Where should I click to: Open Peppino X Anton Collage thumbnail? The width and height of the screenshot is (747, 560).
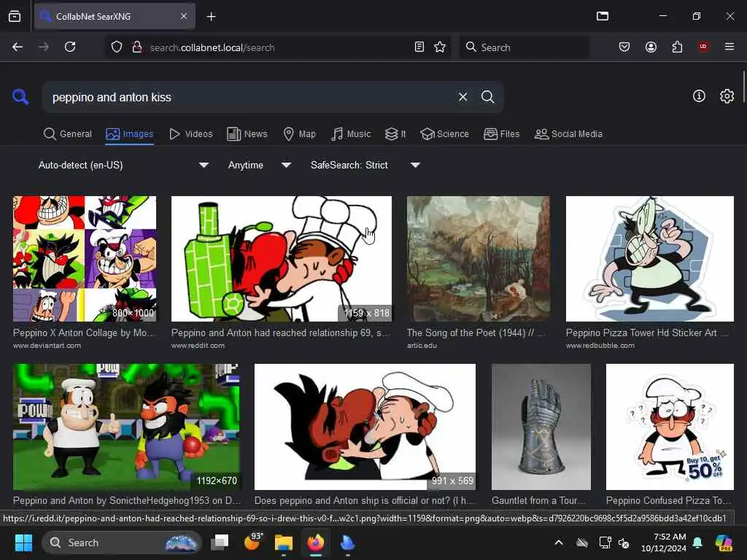(x=85, y=259)
